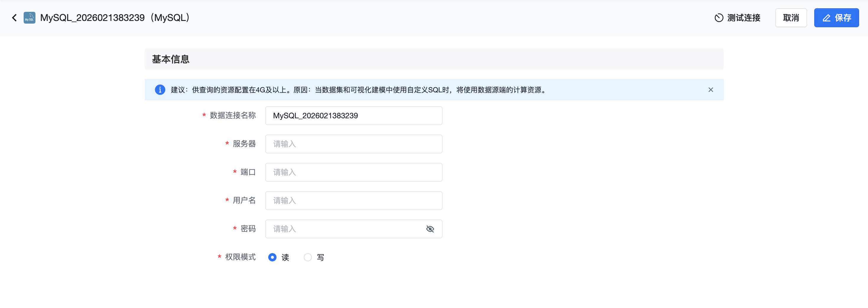Image resolution: width=868 pixels, height=308 pixels.
Task: Click the 测试连接 test connection button
Action: pos(737,18)
